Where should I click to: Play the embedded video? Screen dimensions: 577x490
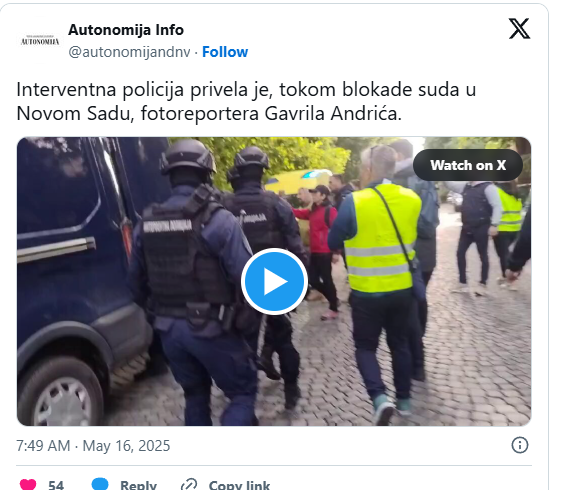(274, 281)
